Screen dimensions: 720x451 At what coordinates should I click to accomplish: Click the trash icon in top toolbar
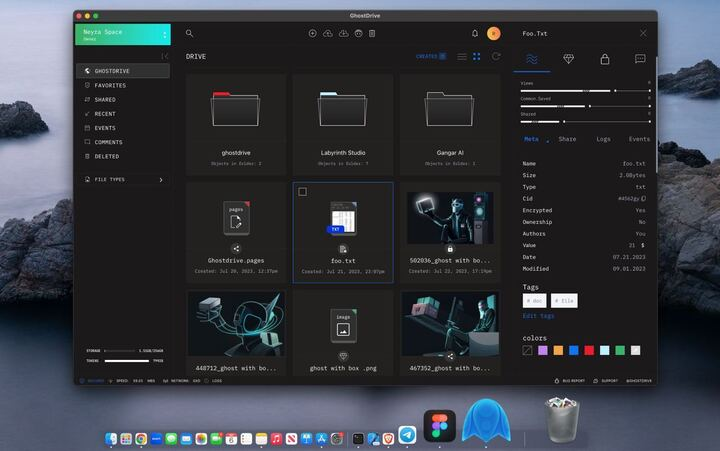(x=372, y=34)
